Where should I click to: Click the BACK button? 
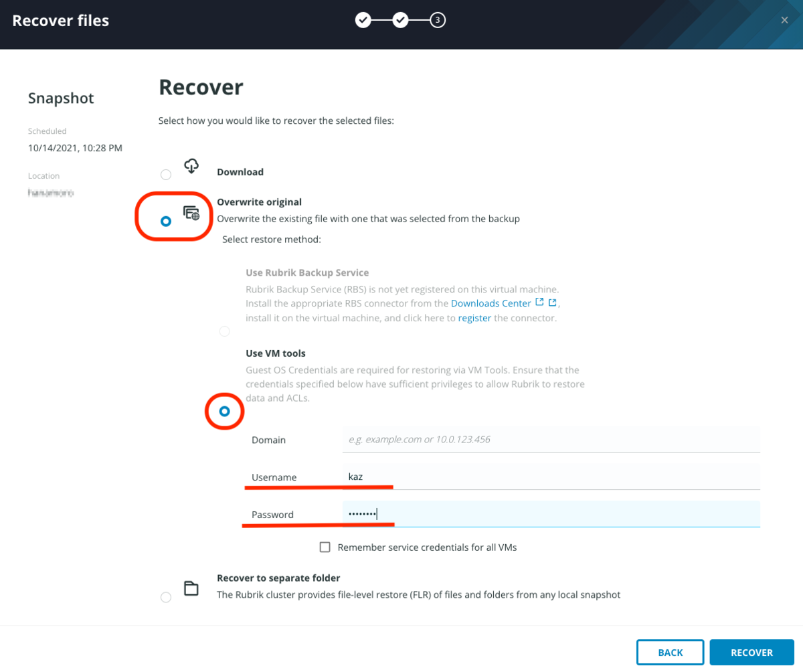point(670,653)
